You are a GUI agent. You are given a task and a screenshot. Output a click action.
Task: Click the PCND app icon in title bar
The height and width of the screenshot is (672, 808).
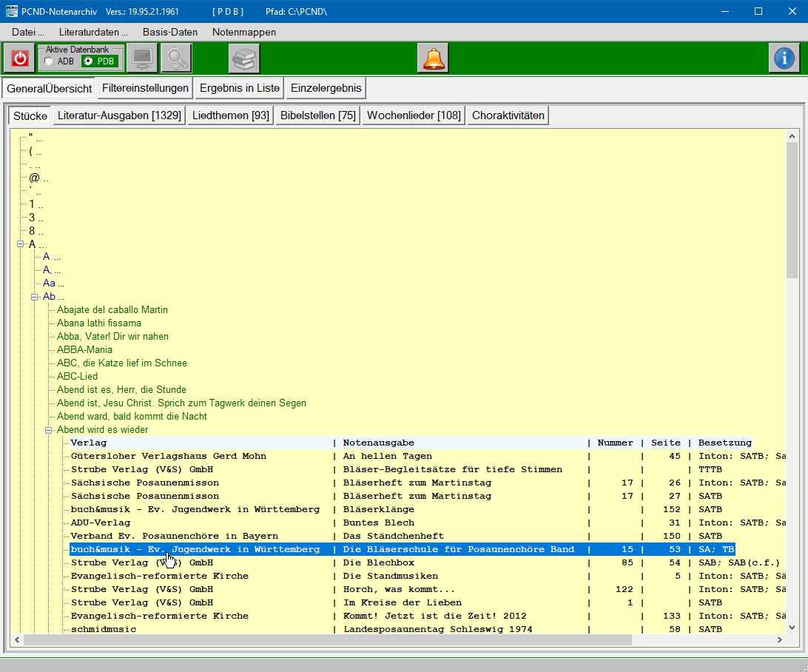11,11
